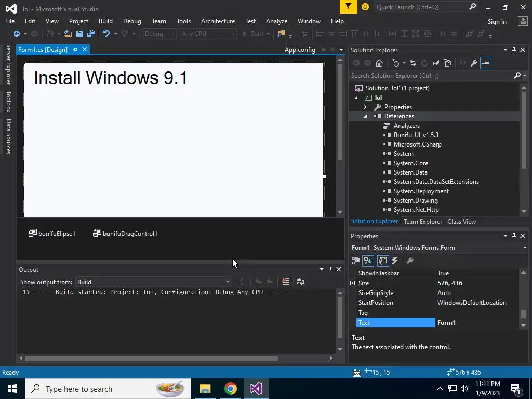Click the Show All Files icon

pos(447,63)
